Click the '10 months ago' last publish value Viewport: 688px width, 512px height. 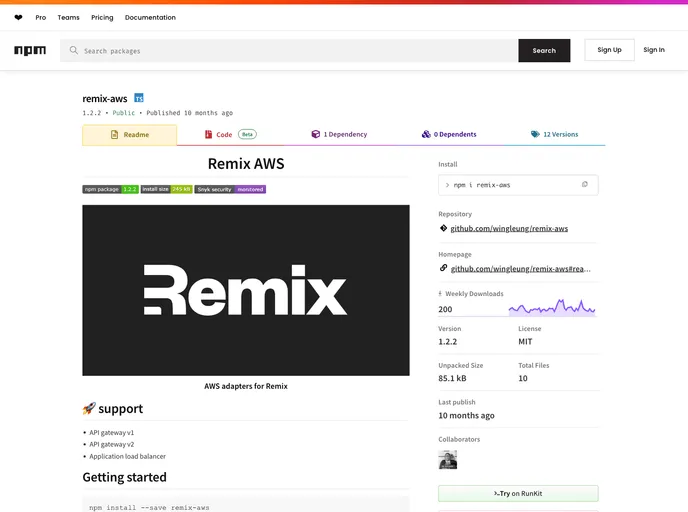click(x=466, y=415)
